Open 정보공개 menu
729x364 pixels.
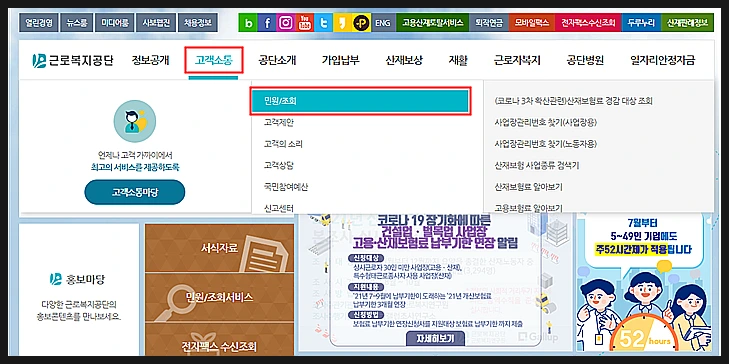click(150, 60)
